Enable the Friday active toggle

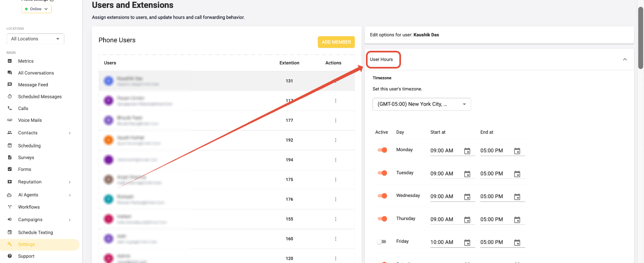click(381, 242)
